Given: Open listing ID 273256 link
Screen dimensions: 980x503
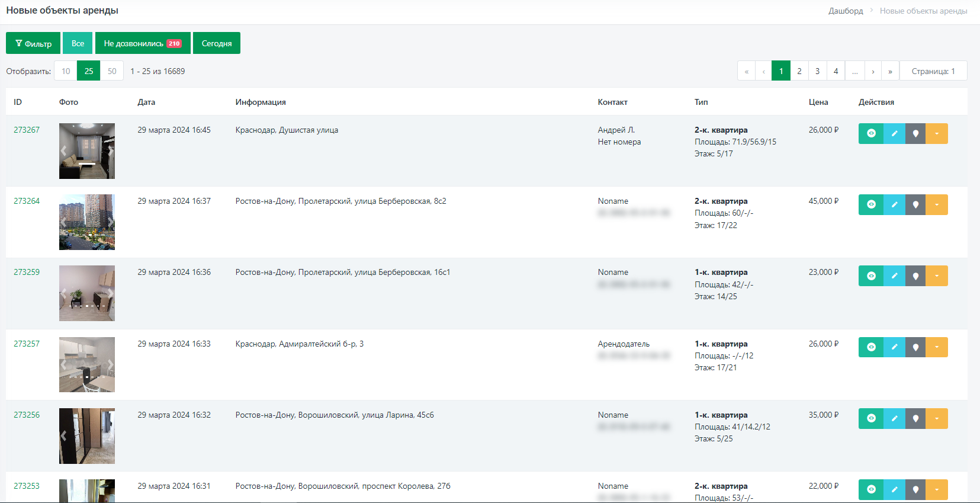Looking at the screenshot, I should click(x=27, y=415).
